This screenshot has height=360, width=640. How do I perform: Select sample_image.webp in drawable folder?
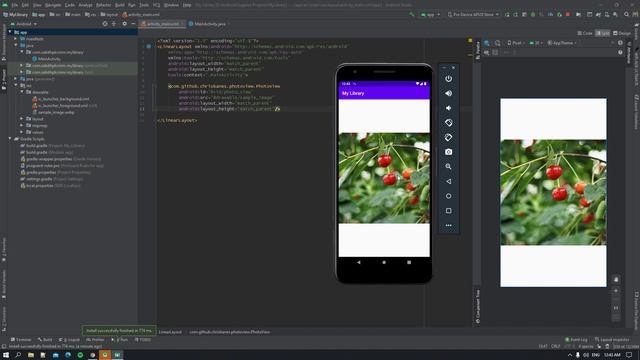(x=53, y=112)
